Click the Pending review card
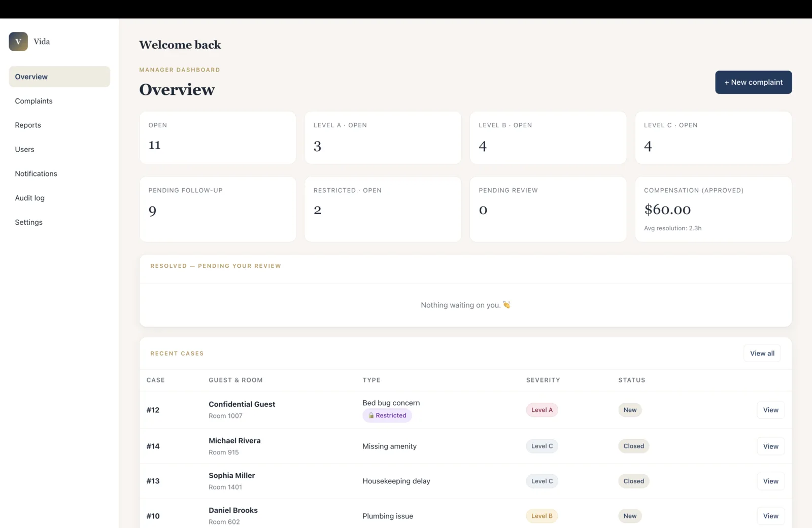 [x=548, y=209]
